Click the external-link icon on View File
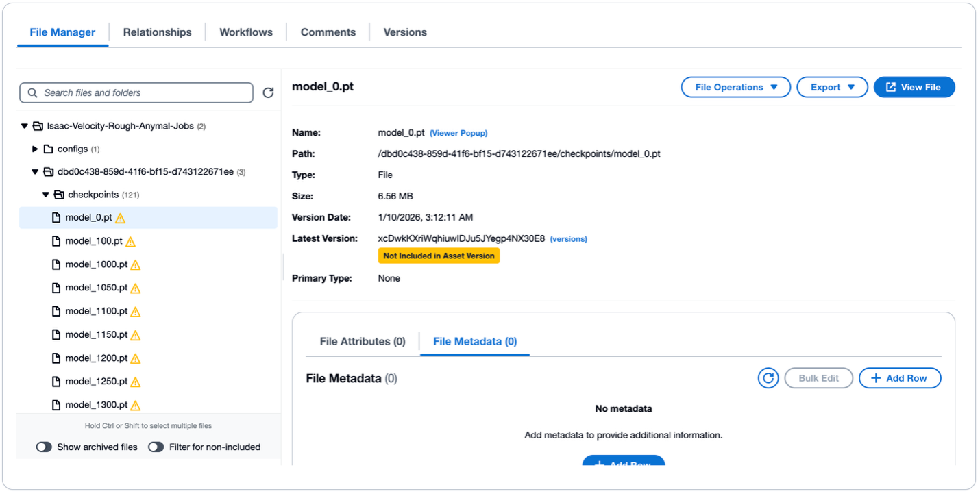The width and height of the screenshot is (980, 496). coord(890,87)
